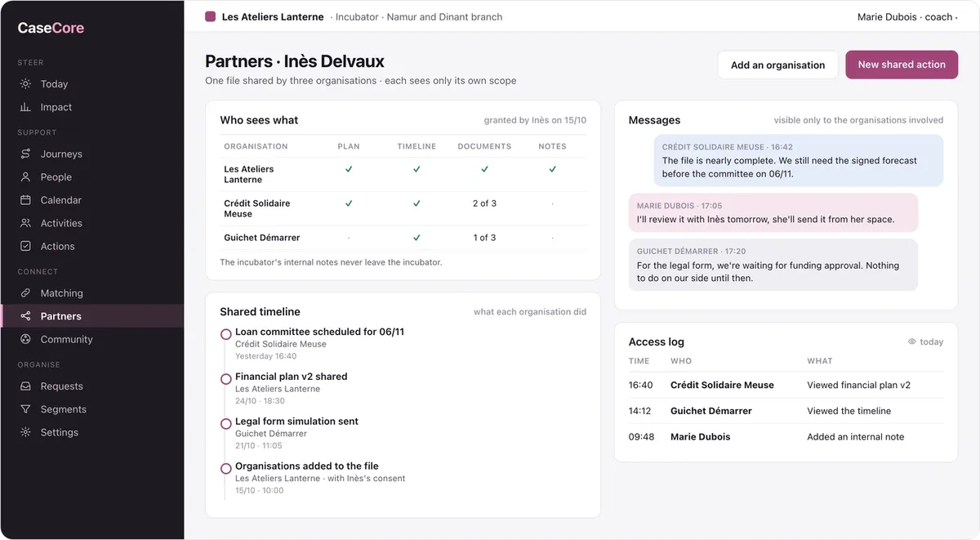
Task: Toggle Les Ateliers Lanterne Documents checkmark
Action: (x=484, y=169)
